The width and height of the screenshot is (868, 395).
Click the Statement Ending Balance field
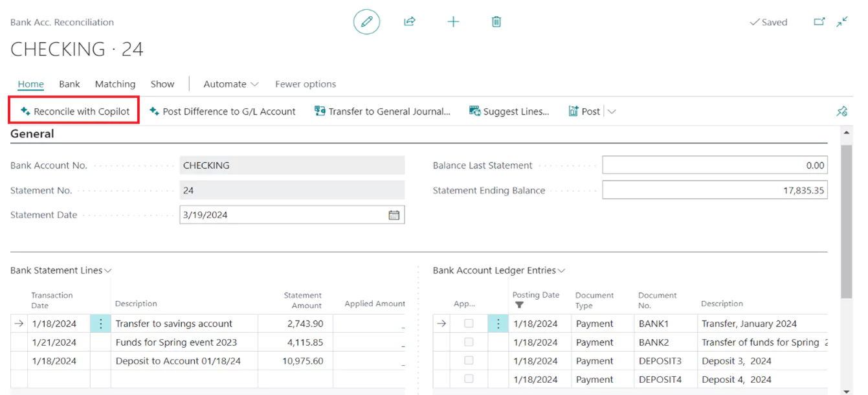[715, 190]
